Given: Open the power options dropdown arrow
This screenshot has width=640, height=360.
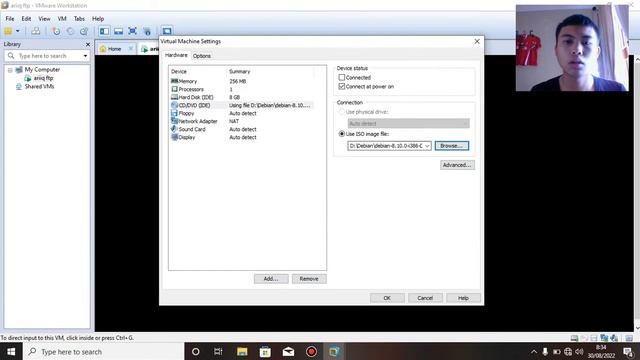Looking at the screenshot, I should click(x=18, y=31).
